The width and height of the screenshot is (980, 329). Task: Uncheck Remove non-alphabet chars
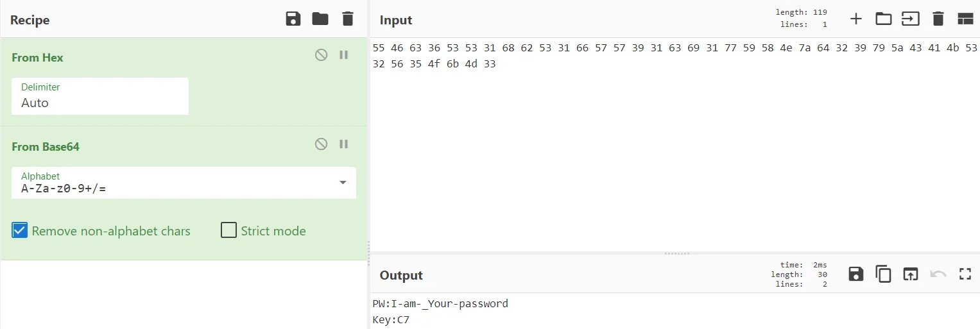coord(20,231)
